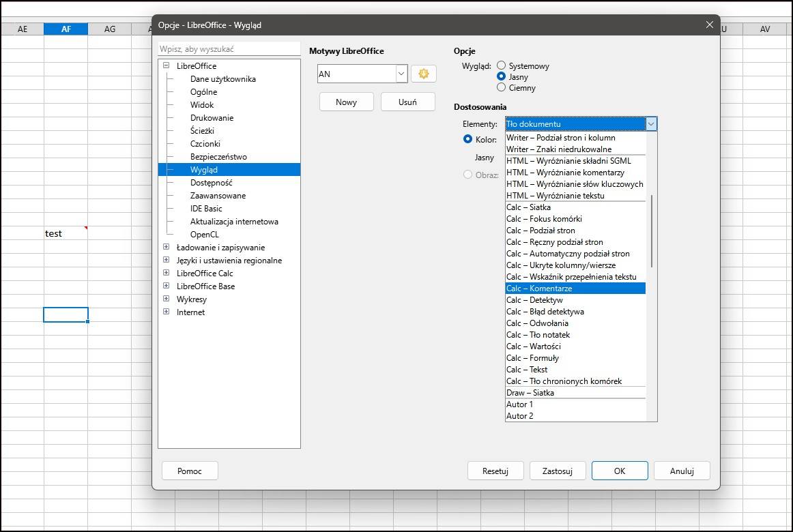Screen dimensions: 793x532
Task: Select column AV header in spreadsheet
Action: pyautogui.click(x=764, y=29)
